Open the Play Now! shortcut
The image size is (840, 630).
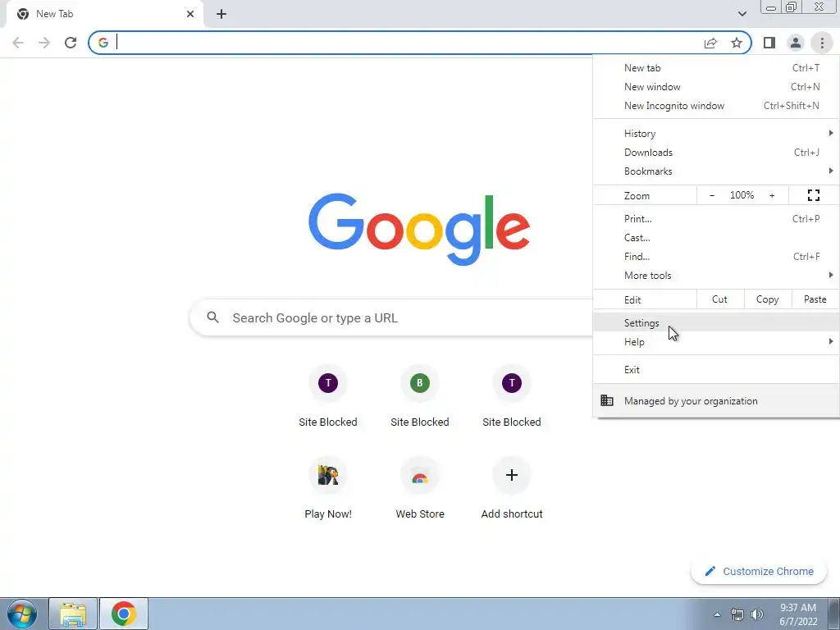(328, 475)
